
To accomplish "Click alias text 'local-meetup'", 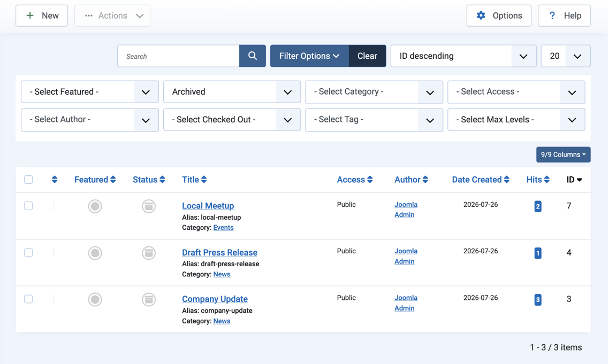I will click(220, 218).
